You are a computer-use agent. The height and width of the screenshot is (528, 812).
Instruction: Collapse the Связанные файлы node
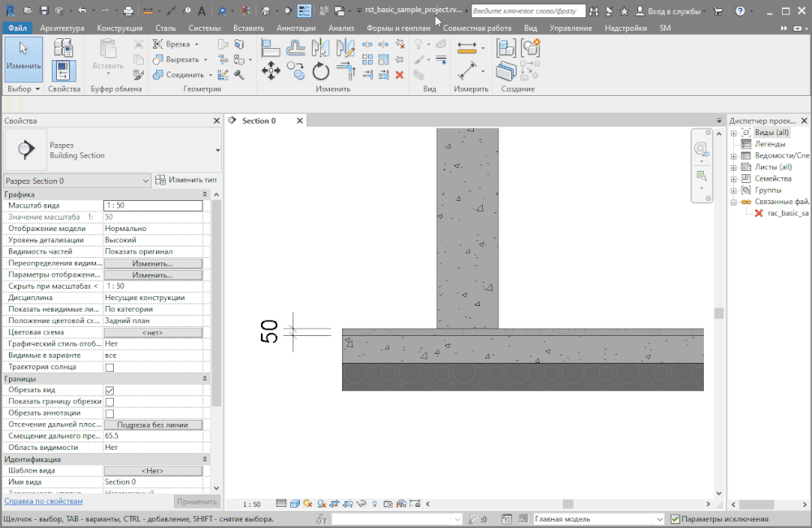pos(734,202)
